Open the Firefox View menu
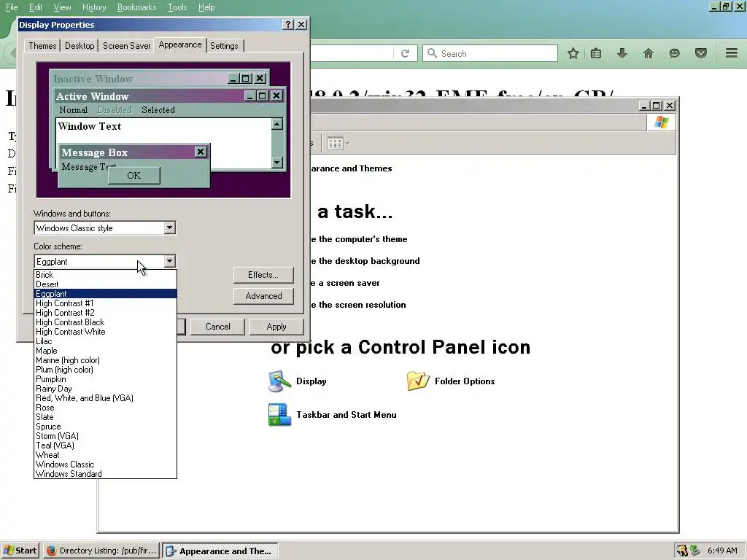The height and width of the screenshot is (560, 747). point(62,7)
